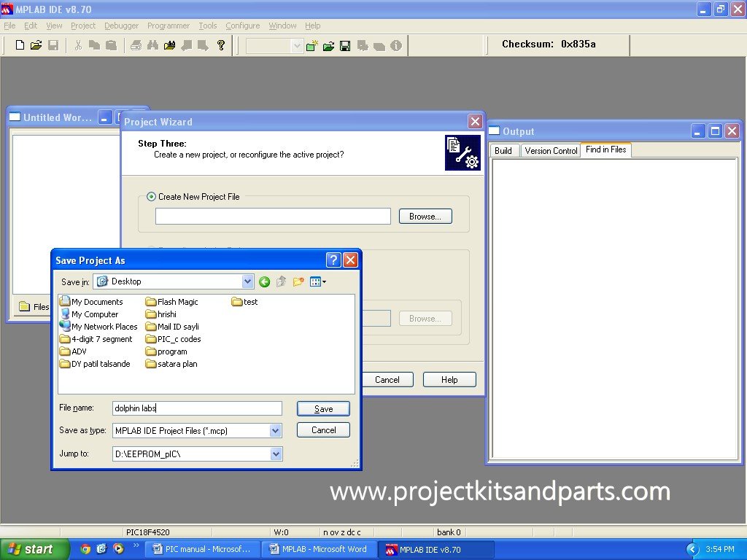The image size is (747, 560).
Task: Go back using the green arrow icon
Action: [x=264, y=282]
